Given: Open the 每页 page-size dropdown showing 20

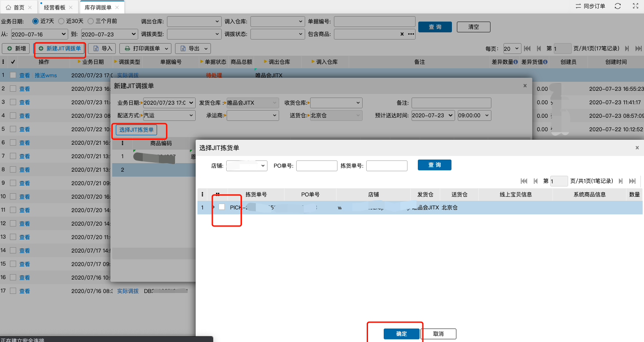Looking at the screenshot, I should pyautogui.click(x=512, y=49).
